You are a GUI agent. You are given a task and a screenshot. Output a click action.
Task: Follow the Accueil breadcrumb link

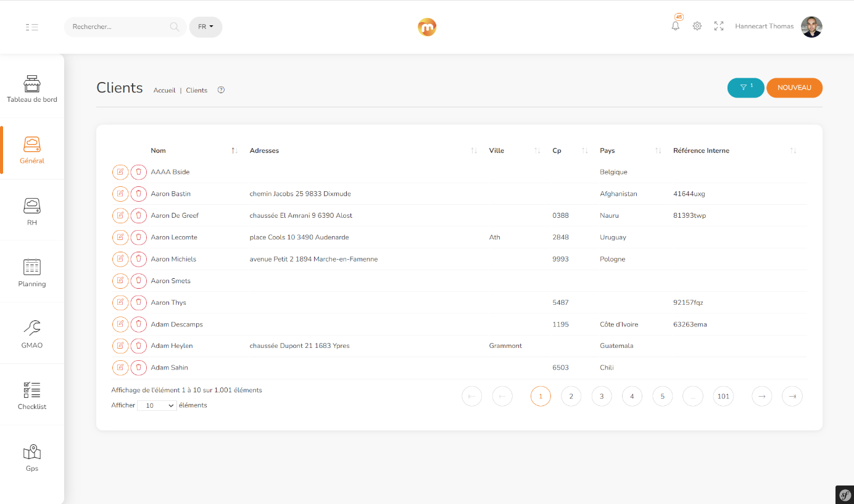pyautogui.click(x=165, y=90)
